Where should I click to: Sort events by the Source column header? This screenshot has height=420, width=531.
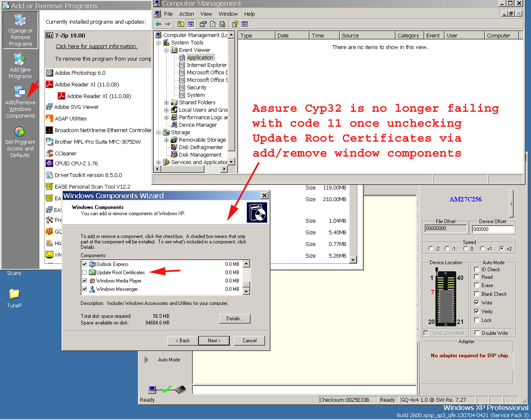click(366, 35)
